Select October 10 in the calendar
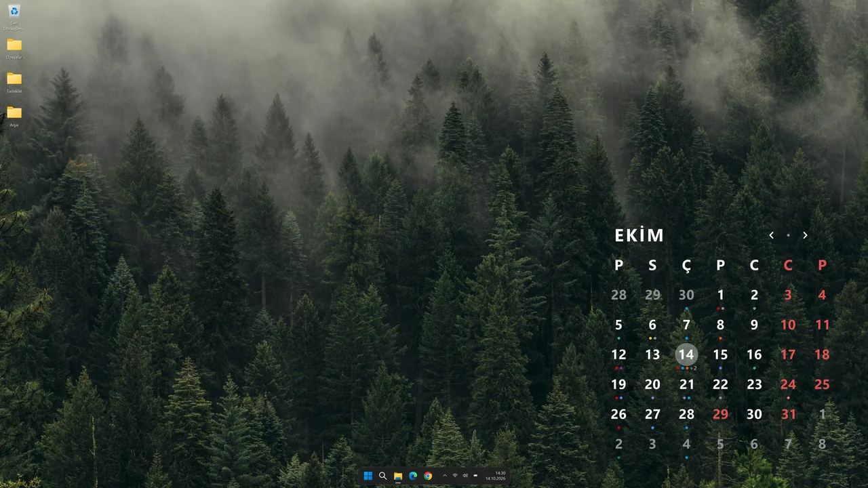The image size is (868, 488). coord(788,325)
